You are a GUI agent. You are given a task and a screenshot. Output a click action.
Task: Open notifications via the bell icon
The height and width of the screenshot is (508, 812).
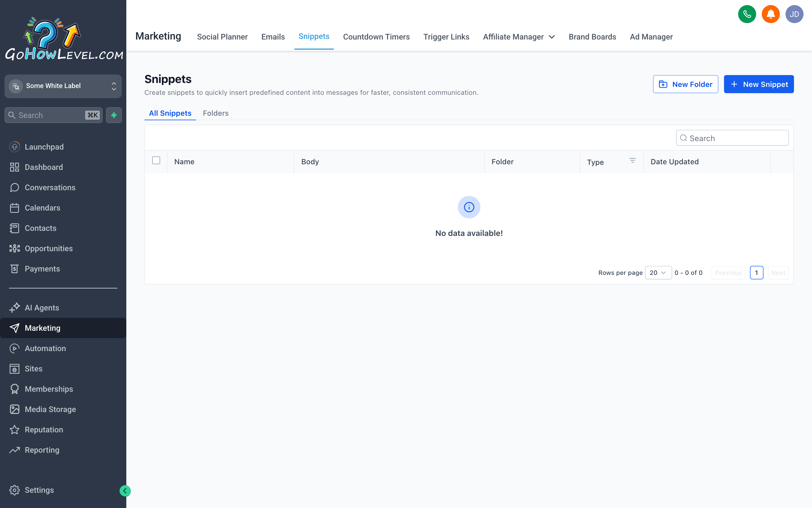pyautogui.click(x=771, y=14)
